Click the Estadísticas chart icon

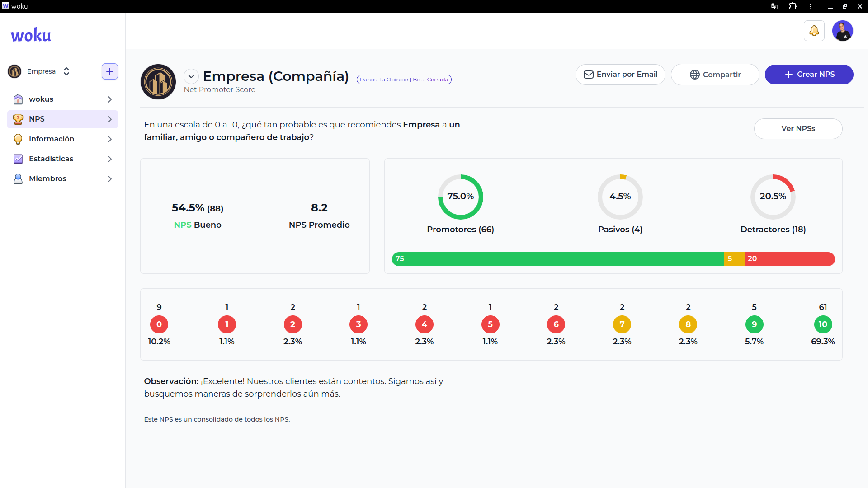click(18, 159)
